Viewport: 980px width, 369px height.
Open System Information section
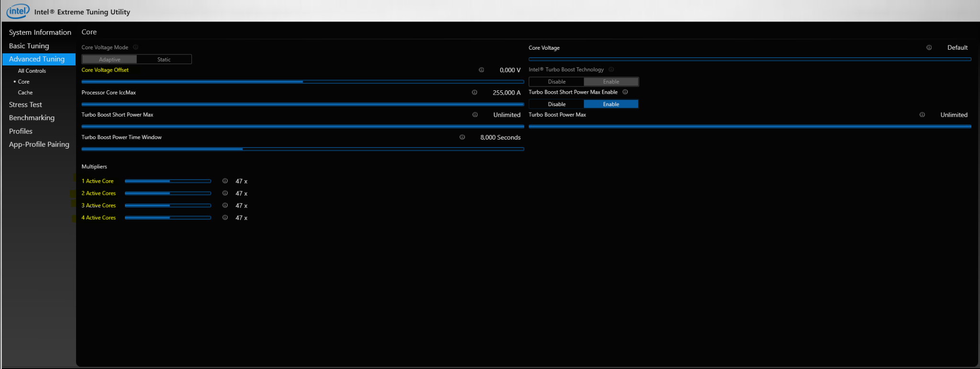coord(40,33)
